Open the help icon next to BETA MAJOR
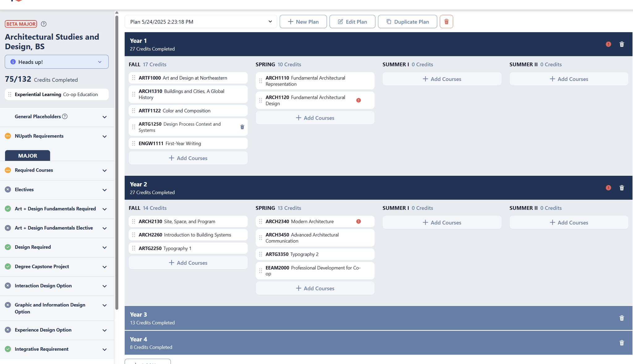The image size is (633, 364). point(44,24)
